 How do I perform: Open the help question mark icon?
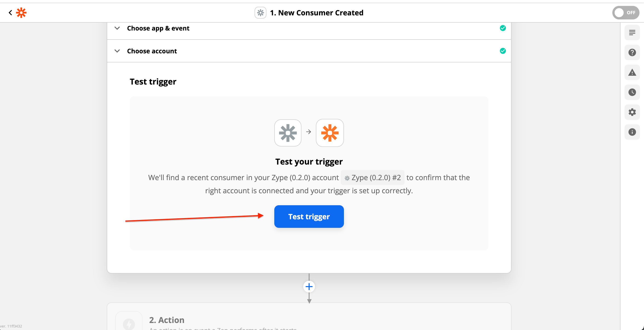pyautogui.click(x=632, y=52)
